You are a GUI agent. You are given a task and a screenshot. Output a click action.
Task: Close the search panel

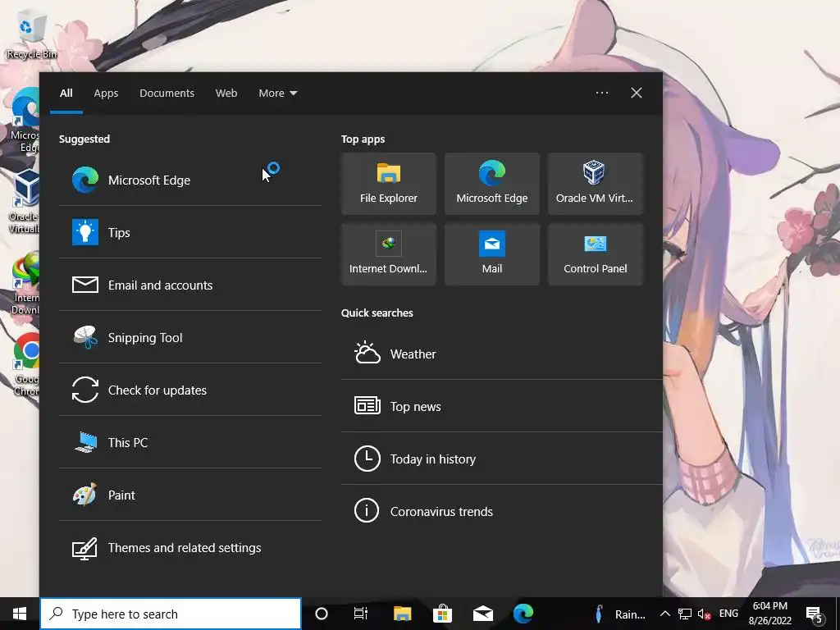[x=636, y=93]
